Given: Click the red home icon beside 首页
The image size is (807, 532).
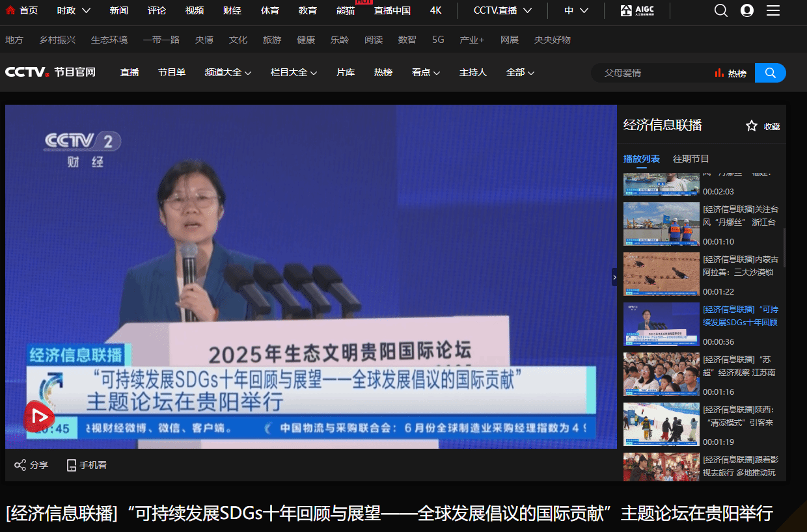Looking at the screenshot, I should click(x=10, y=10).
